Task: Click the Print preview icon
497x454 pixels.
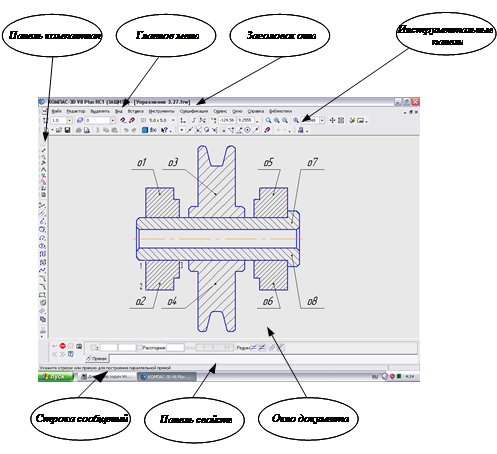Action: (87, 130)
